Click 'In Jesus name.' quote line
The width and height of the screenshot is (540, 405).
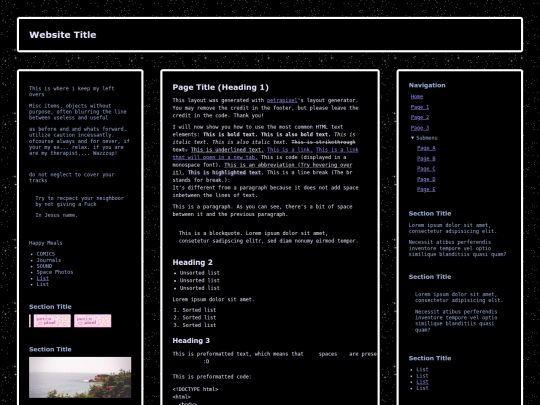click(56, 215)
